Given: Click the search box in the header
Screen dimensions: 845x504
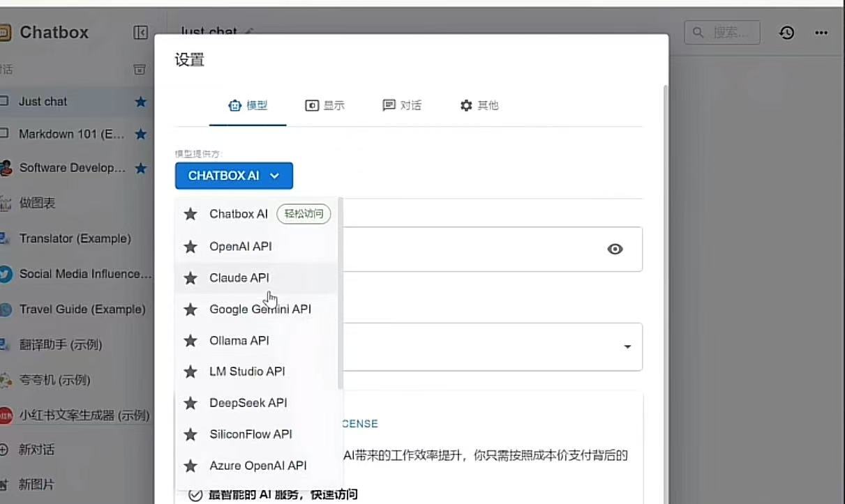Looking at the screenshot, I should [x=722, y=33].
